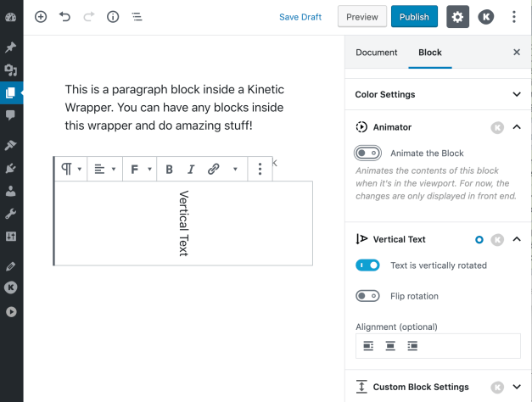Viewport: 532px width, 402px height.
Task: Open the content structure info icon
Action: coord(113,17)
